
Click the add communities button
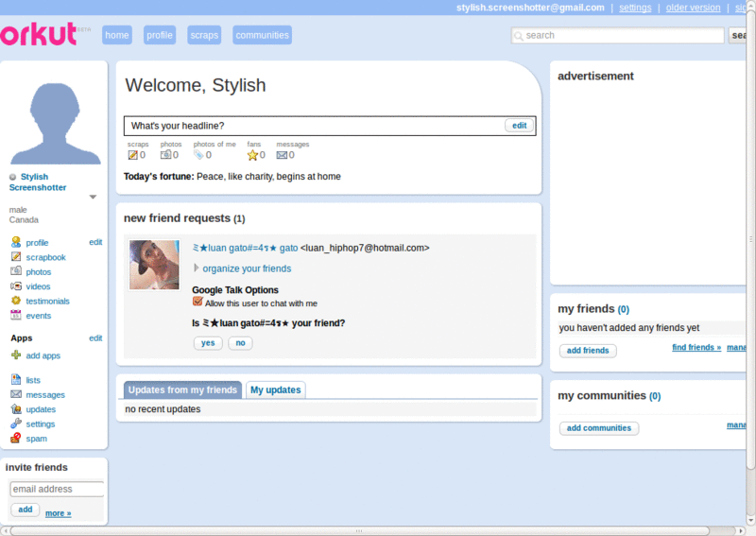click(599, 428)
